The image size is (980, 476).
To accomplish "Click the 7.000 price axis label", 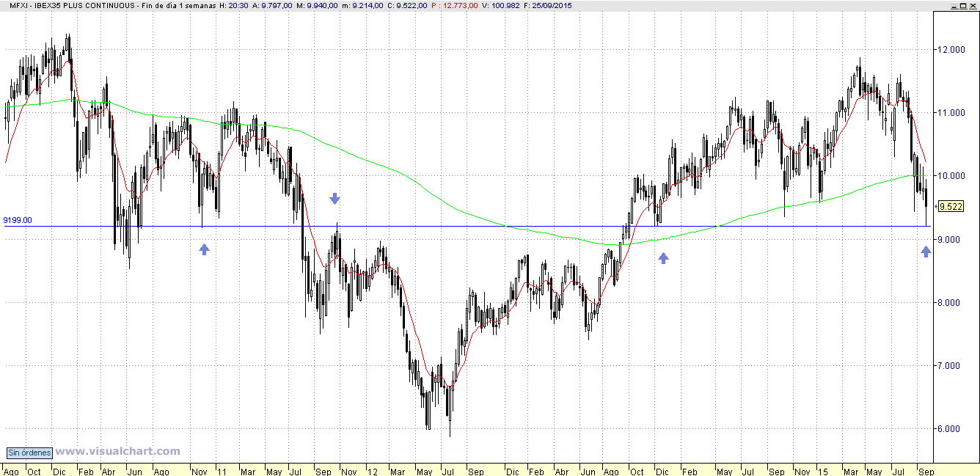I will point(951,366).
